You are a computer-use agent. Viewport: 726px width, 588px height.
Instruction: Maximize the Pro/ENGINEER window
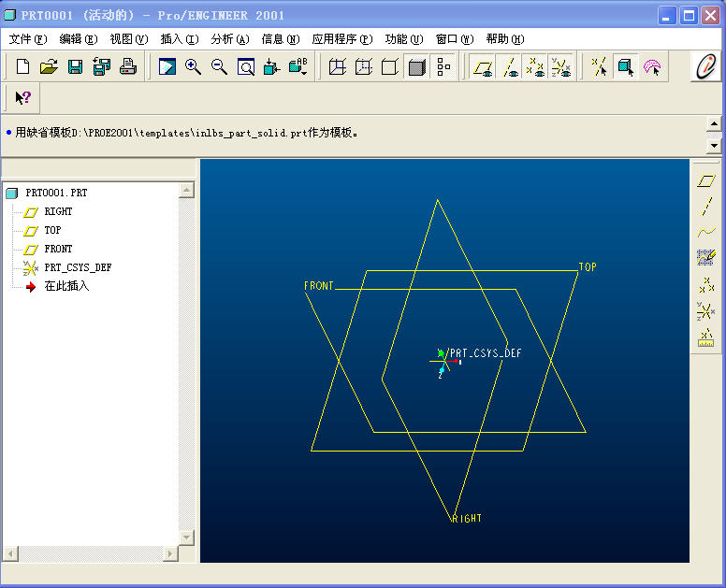[689, 16]
